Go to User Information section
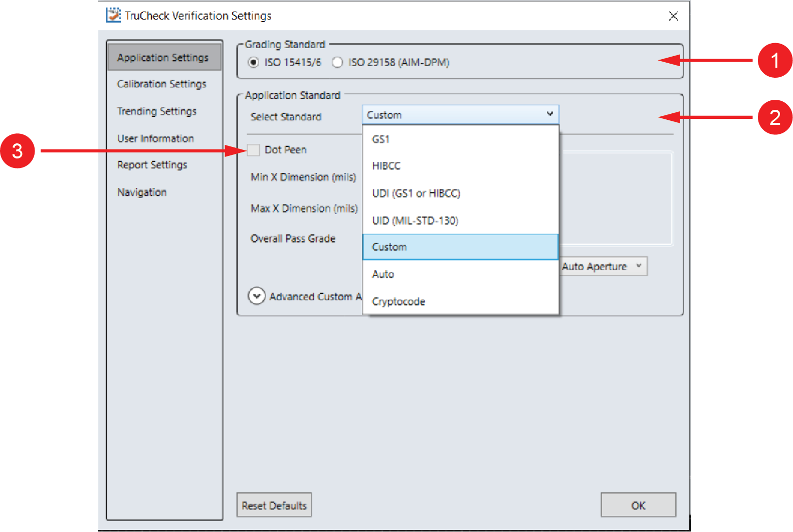 [155, 138]
